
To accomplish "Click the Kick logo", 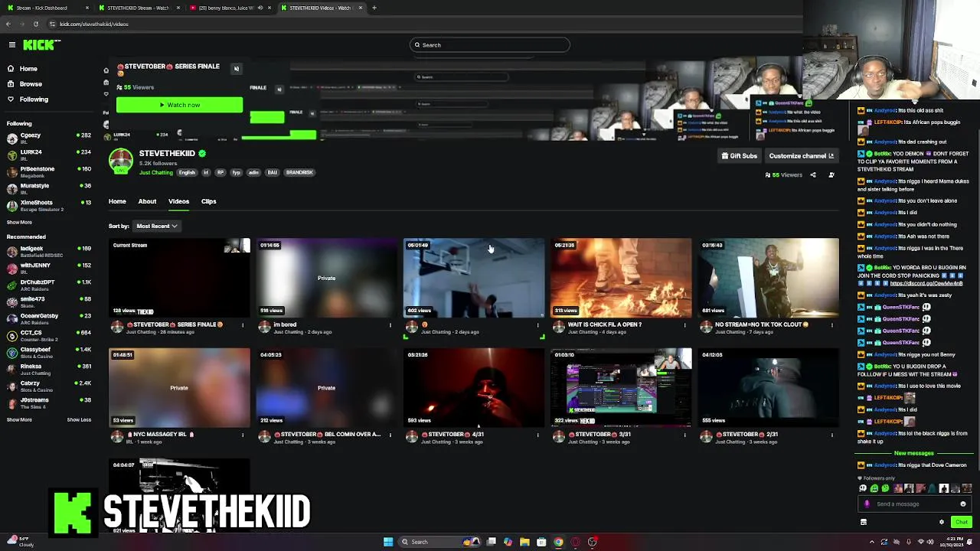I will click(41, 45).
